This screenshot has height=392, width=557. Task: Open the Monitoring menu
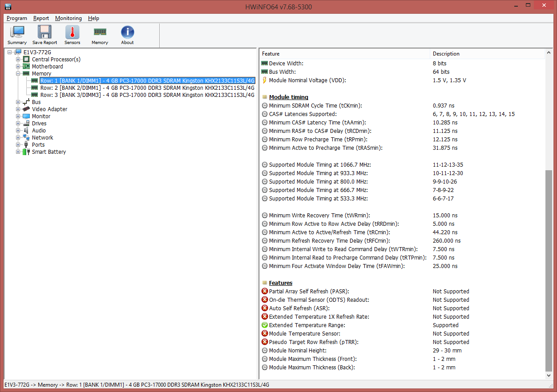point(69,18)
